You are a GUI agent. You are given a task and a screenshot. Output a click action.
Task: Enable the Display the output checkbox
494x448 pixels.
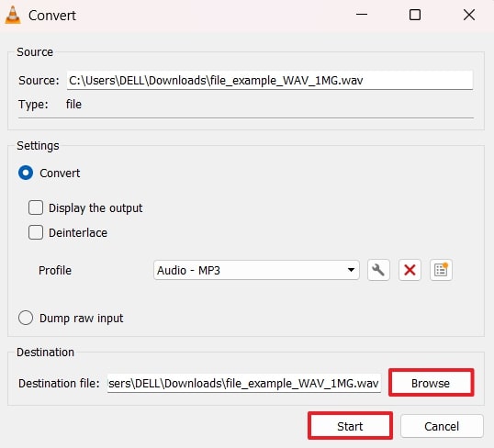pyautogui.click(x=36, y=207)
